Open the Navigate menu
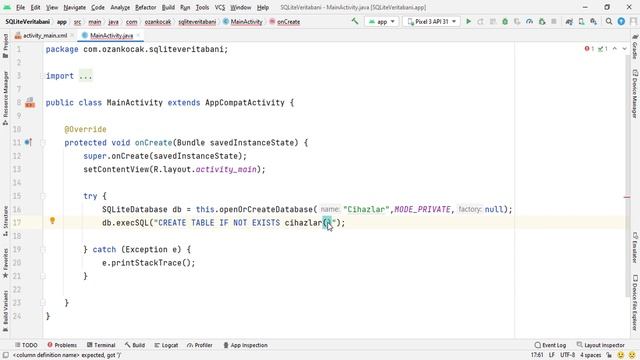Screen dimensions: 640x360 [75, 7]
